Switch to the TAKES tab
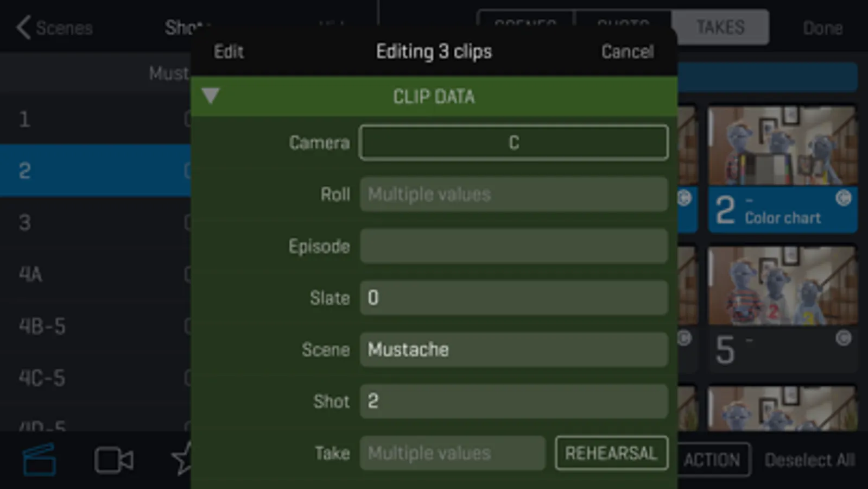The height and width of the screenshot is (489, 868). 720,27
